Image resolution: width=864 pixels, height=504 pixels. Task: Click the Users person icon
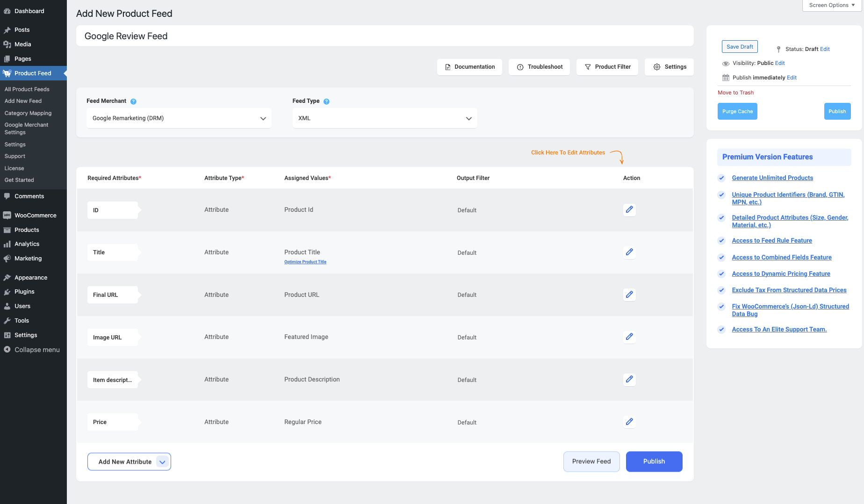pos(7,306)
